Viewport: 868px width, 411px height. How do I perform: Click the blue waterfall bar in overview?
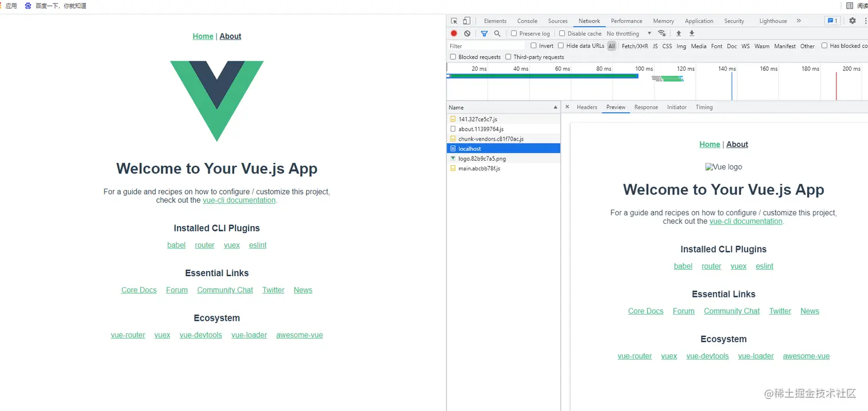[542, 76]
